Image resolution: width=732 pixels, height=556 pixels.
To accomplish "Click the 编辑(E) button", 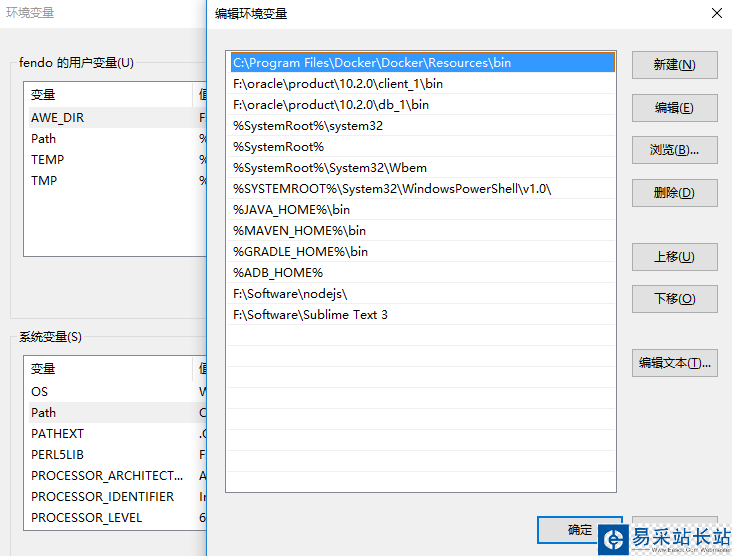I will 674,108.
